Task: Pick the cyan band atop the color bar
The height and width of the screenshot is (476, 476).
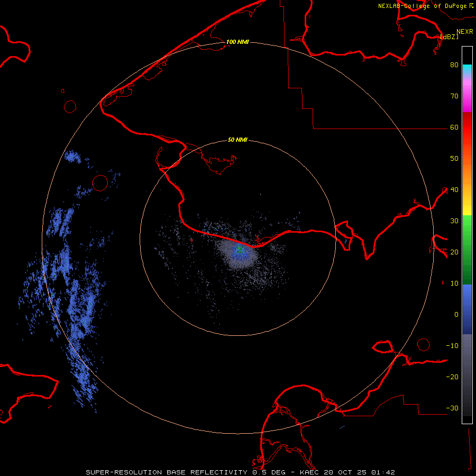Action: [467, 69]
